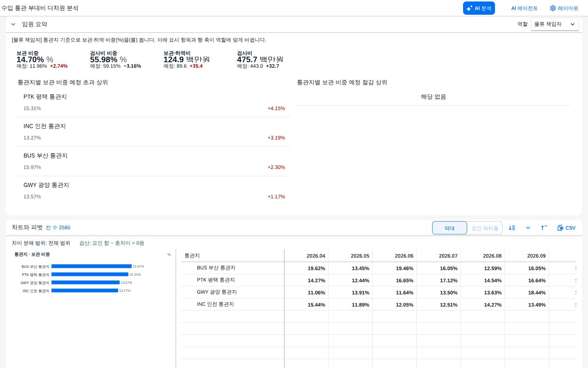The image size is (588, 368).
Task: Expand the chevron dropdown beside the sort icon
Action: coord(528,228)
